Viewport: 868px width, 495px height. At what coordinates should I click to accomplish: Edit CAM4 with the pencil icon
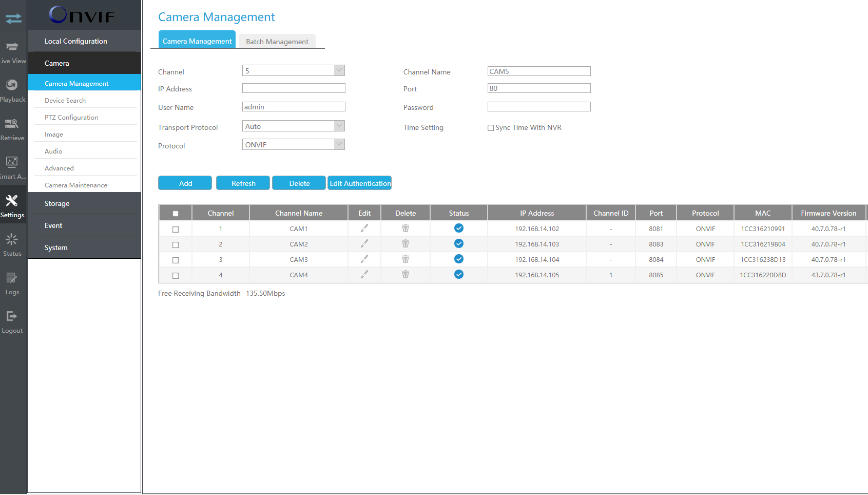pyautogui.click(x=364, y=274)
